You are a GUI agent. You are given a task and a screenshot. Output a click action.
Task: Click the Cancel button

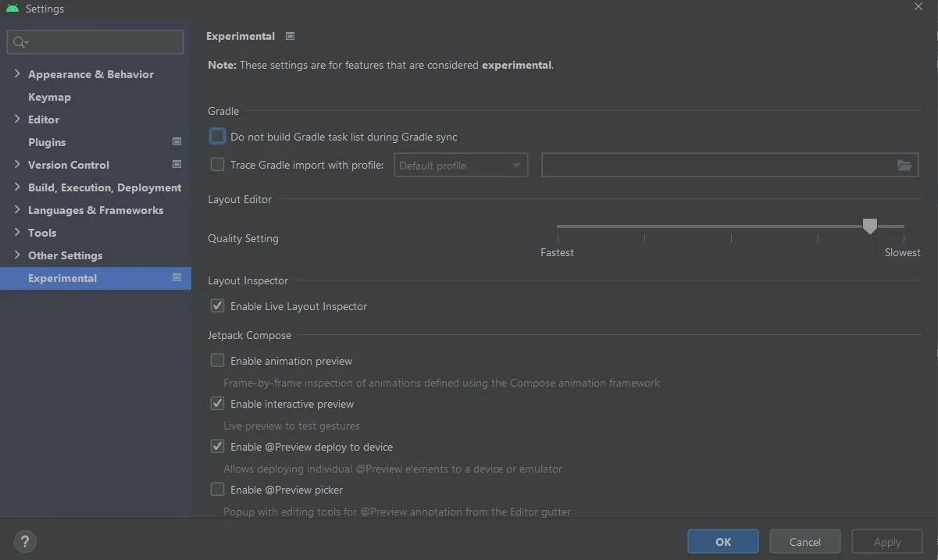coord(804,542)
